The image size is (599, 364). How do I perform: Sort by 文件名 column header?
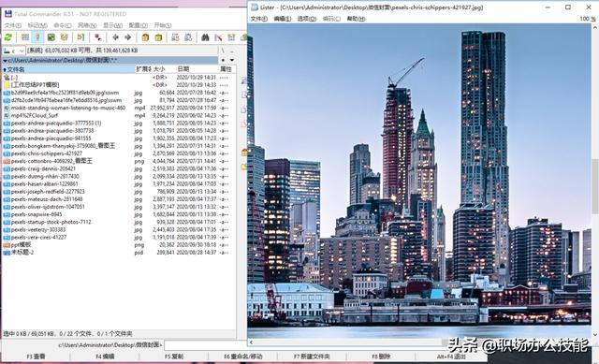click(x=68, y=69)
